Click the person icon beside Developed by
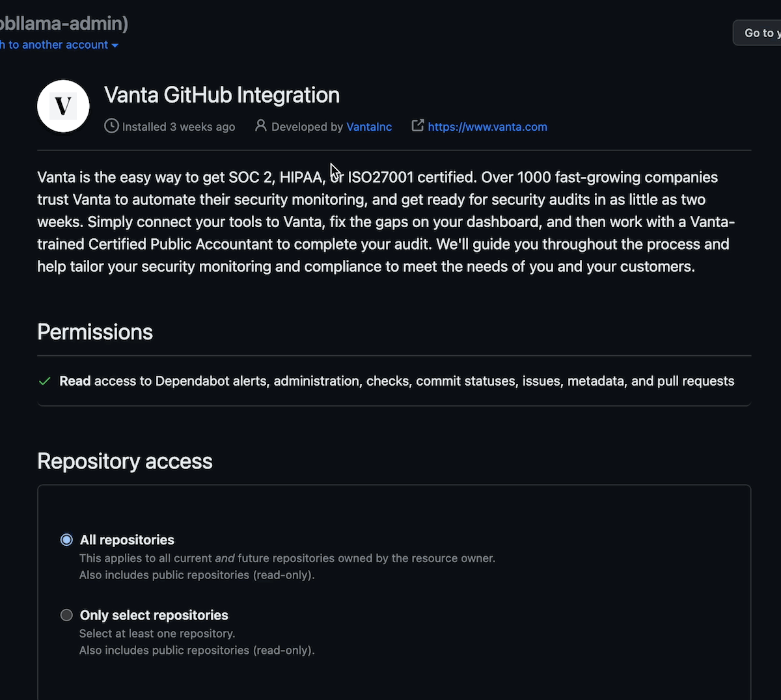The image size is (781, 700). 260,126
